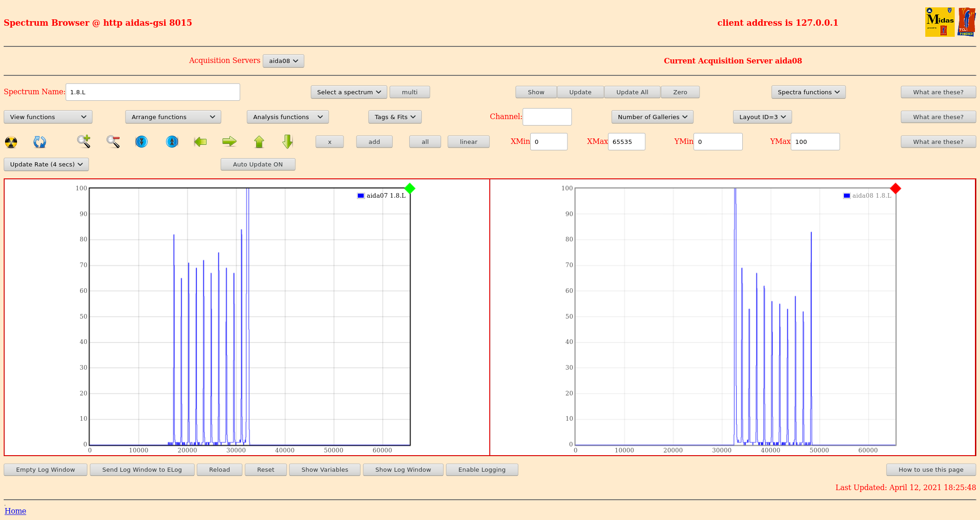Image resolution: width=980 pixels, height=520 pixels.
Task: Shift view right with the green arrow
Action: click(229, 142)
